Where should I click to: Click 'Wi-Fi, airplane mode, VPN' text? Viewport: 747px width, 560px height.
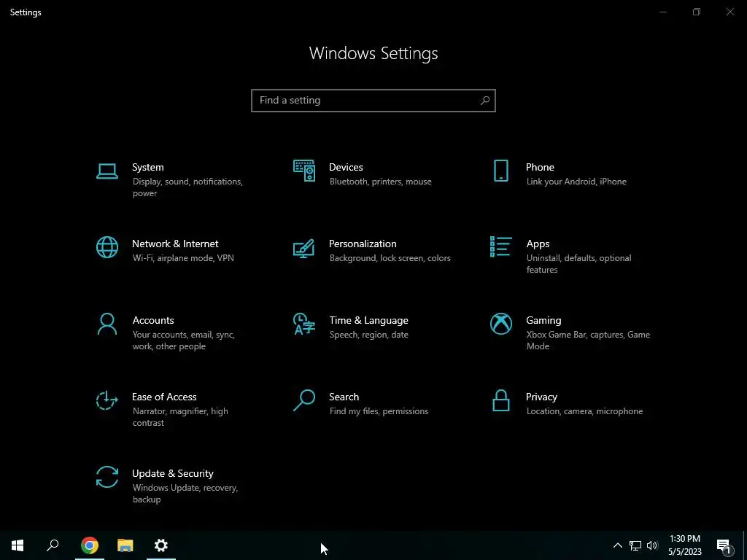[x=183, y=258]
